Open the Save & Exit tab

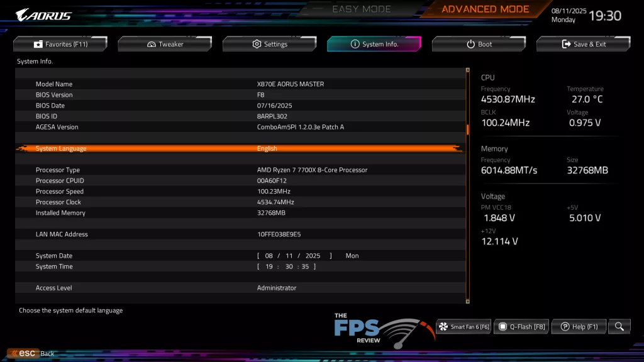click(584, 44)
